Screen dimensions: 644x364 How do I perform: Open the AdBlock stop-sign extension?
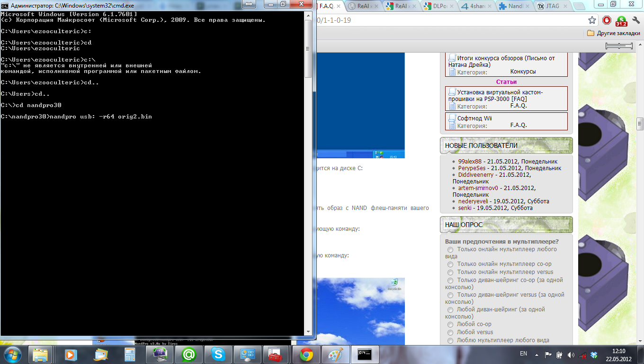tap(607, 20)
